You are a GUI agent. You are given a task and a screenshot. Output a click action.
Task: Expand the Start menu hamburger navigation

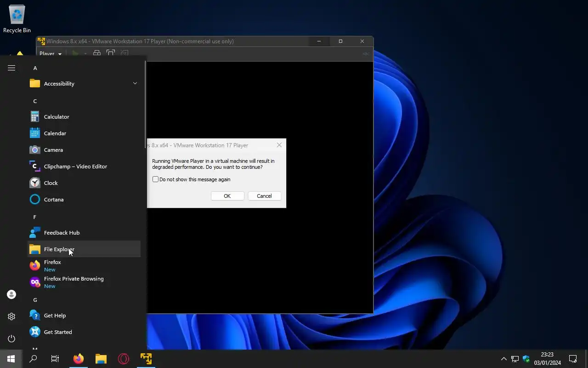(x=11, y=68)
